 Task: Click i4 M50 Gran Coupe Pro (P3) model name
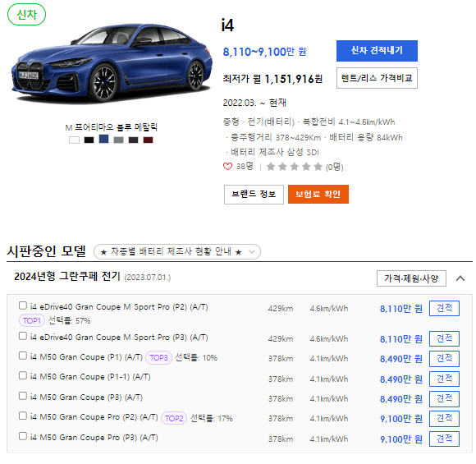(94, 438)
